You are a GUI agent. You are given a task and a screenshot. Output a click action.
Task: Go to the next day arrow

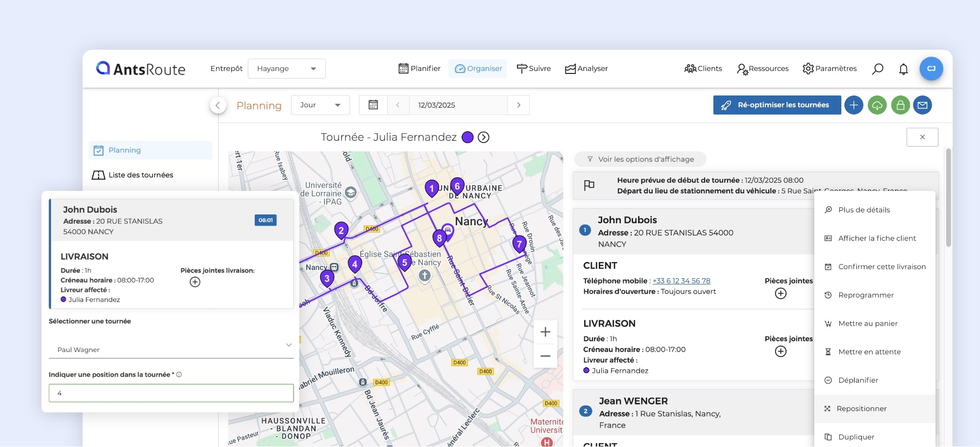(x=518, y=105)
